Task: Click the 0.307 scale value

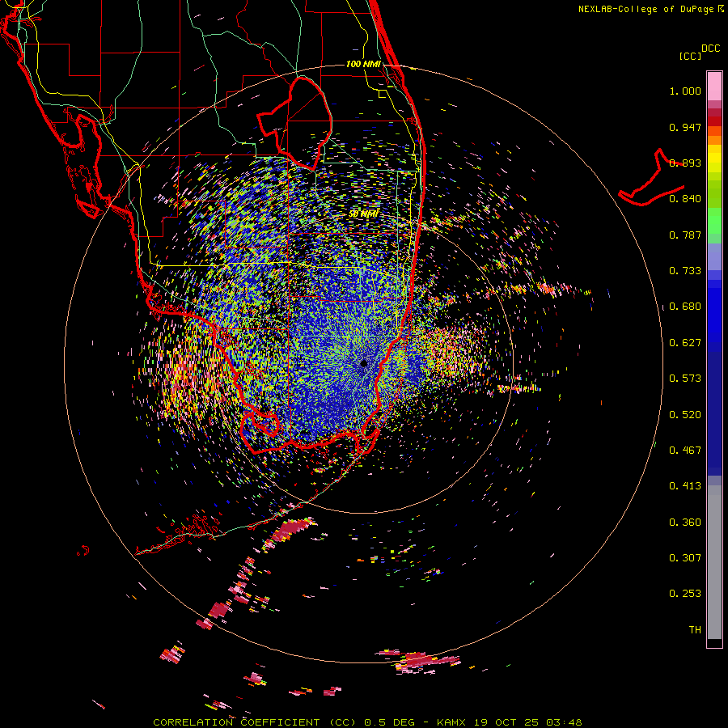Action: (x=685, y=558)
